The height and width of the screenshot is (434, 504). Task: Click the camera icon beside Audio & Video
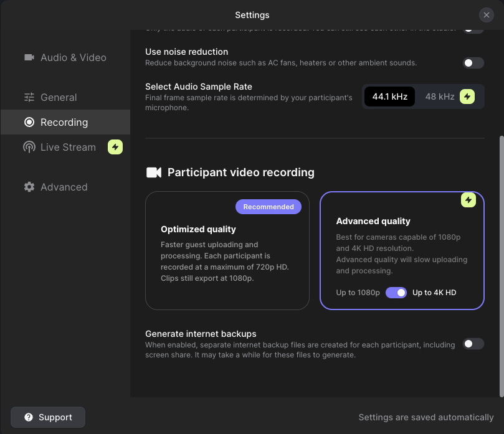(29, 57)
